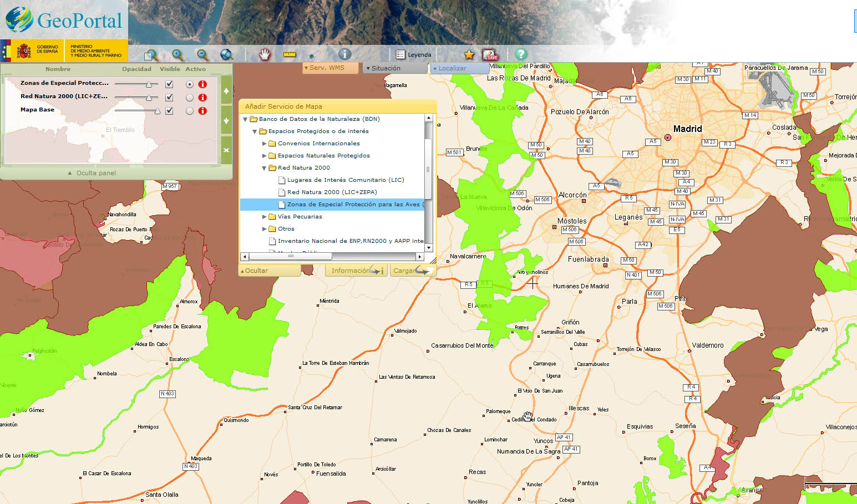Click the star favorites icon
The image size is (857, 504).
pos(469,54)
